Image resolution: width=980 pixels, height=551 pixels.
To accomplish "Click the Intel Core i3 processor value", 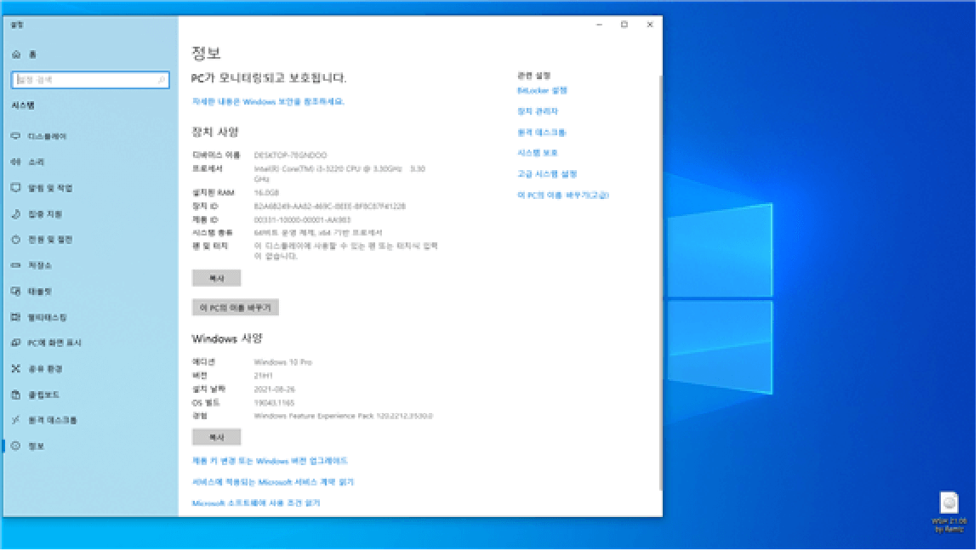I will point(340,174).
